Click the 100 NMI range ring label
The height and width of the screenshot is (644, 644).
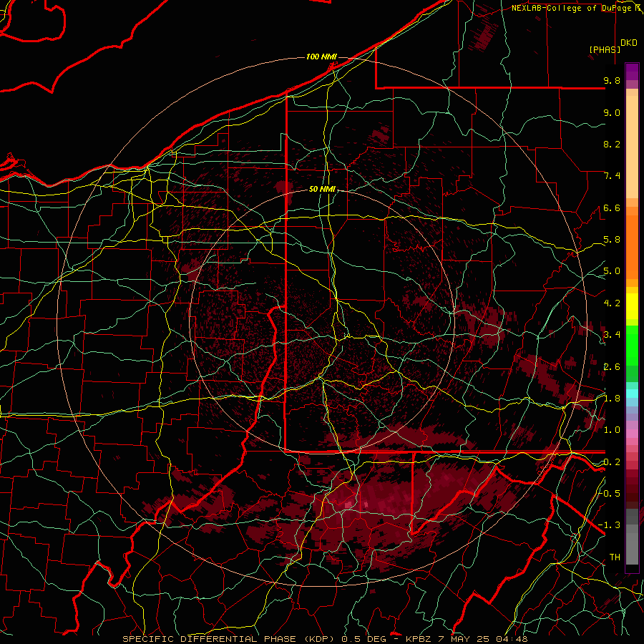[321, 57]
